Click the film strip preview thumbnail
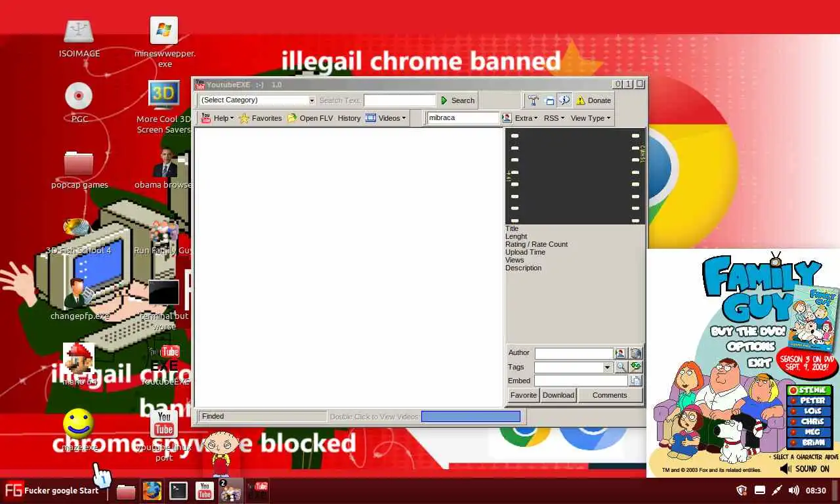Image resolution: width=840 pixels, height=504 pixels. pos(575,176)
